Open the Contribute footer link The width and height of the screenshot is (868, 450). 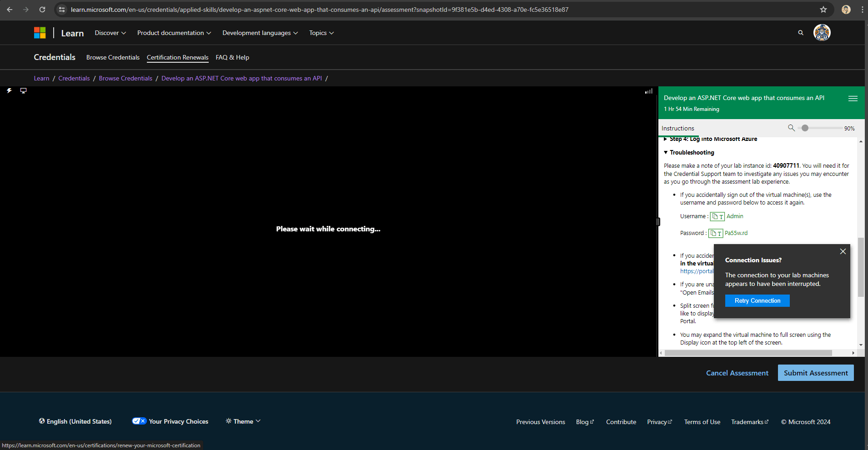621,422
